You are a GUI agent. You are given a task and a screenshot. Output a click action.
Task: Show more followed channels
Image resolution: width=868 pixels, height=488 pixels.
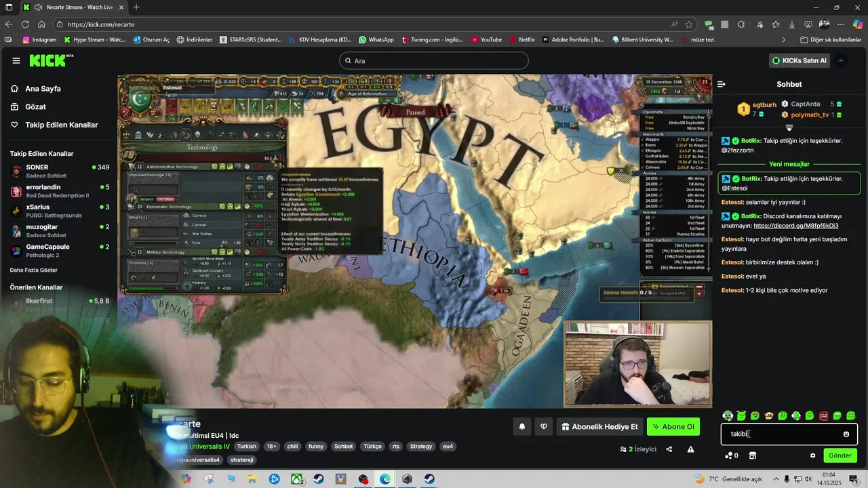click(34, 270)
